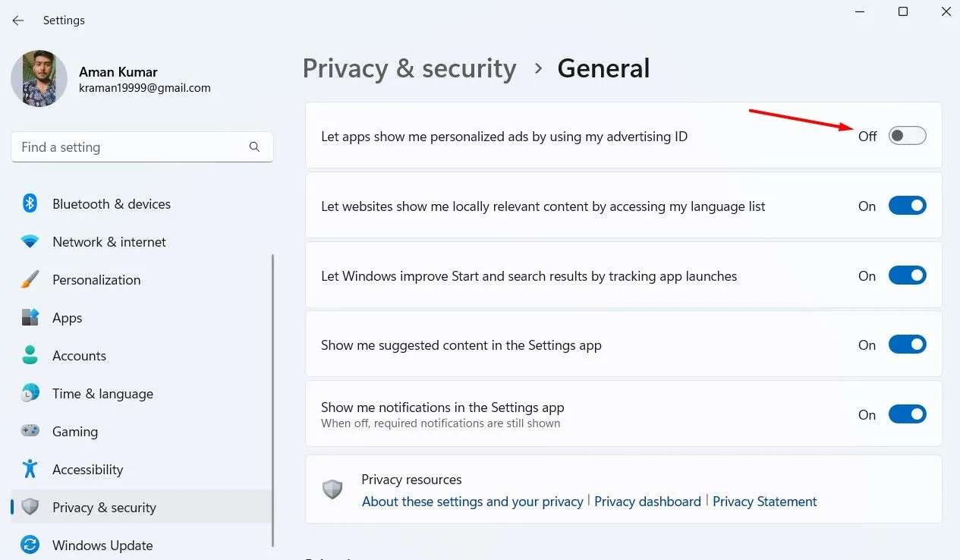Go to Privacy & security breadcrumb
This screenshot has height=560, width=960.
[x=409, y=68]
